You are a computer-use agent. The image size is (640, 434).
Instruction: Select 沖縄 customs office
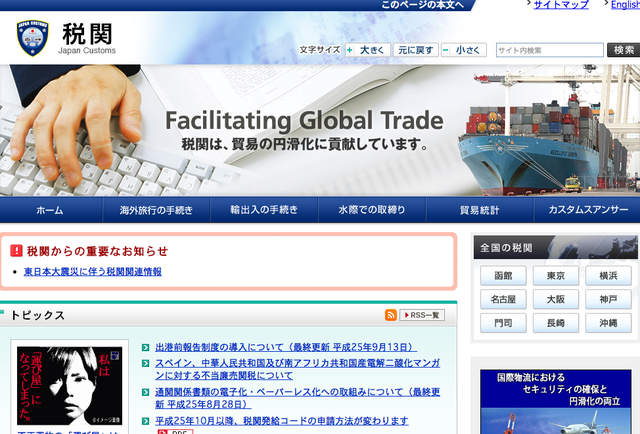pyautogui.click(x=608, y=323)
